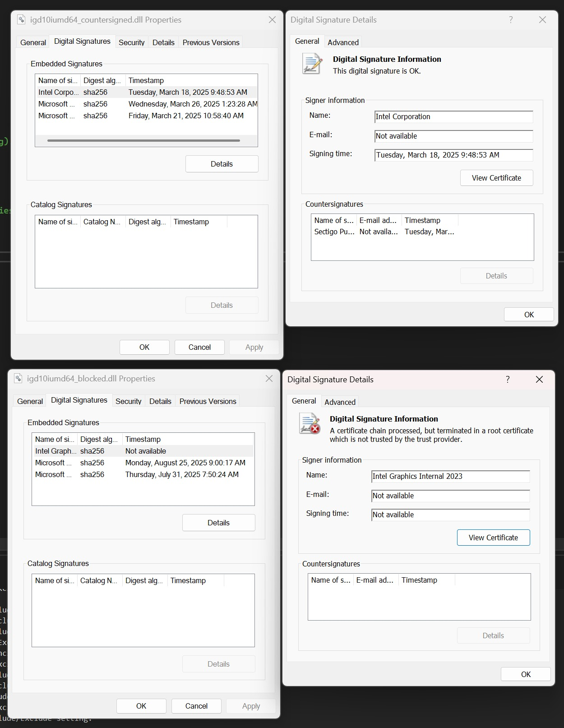Click Details under Embedded Signatures in blocked.dll

click(218, 523)
